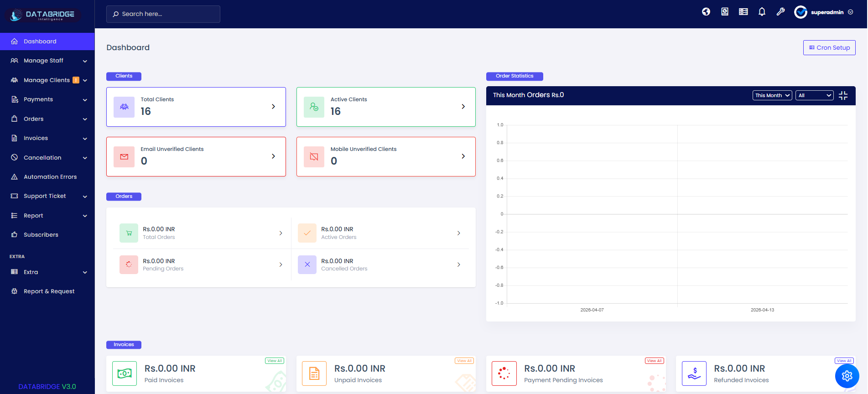Click the Total Orders cart icon
Viewport: 868px width, 394px height.
point(129,233)
